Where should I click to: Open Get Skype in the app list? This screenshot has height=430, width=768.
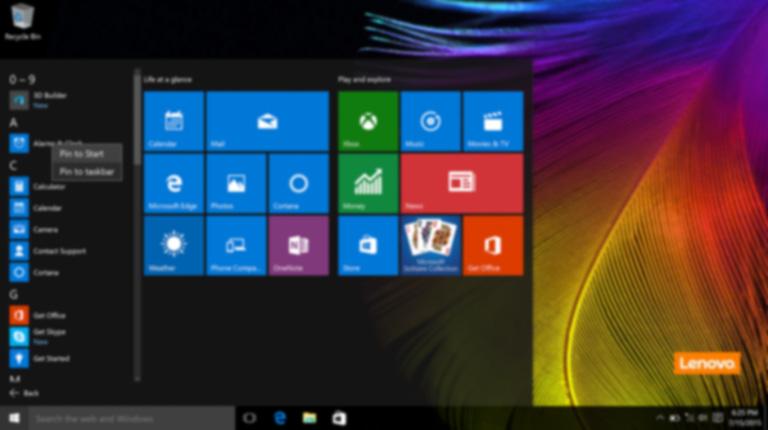(69, 336)
